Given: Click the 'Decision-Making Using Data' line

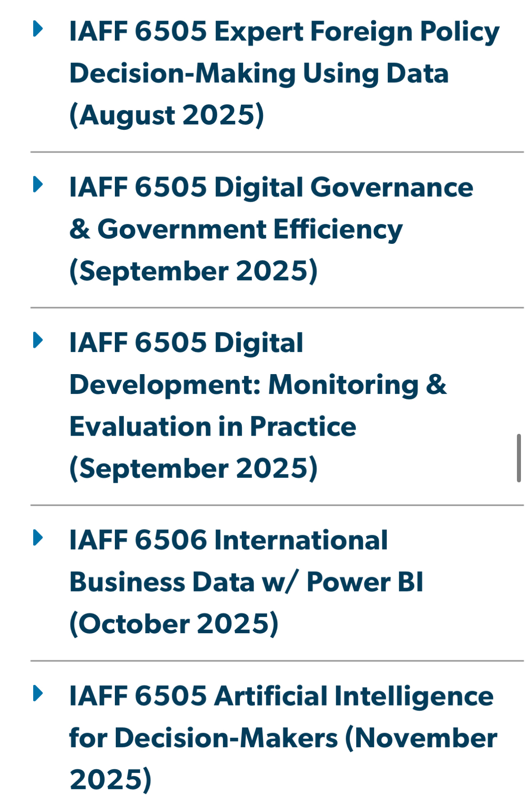Looking at the screenshot, I should (259, 74).
